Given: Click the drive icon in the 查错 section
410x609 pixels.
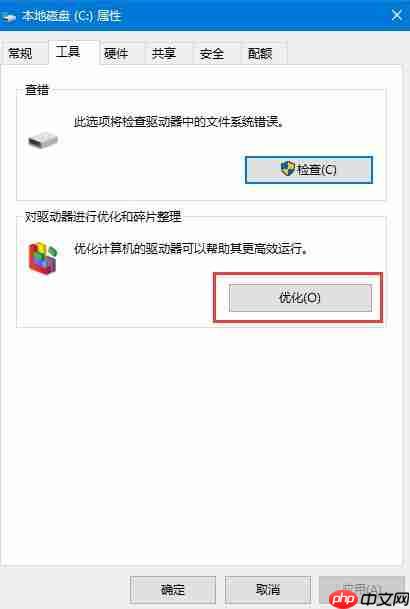Looking at the screenshot, I should 43,140.
